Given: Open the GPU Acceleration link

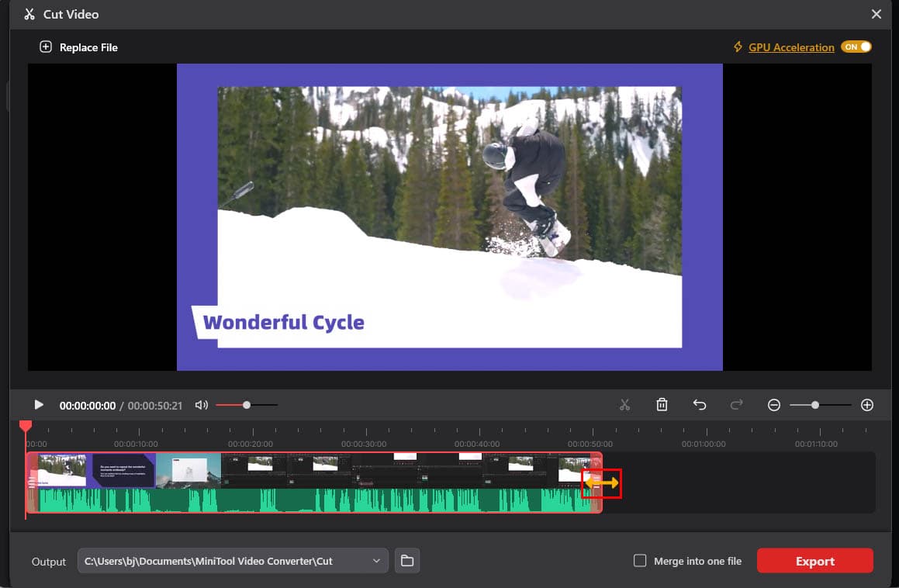Looking at the screenshot, I should click(x=791, y=47).
